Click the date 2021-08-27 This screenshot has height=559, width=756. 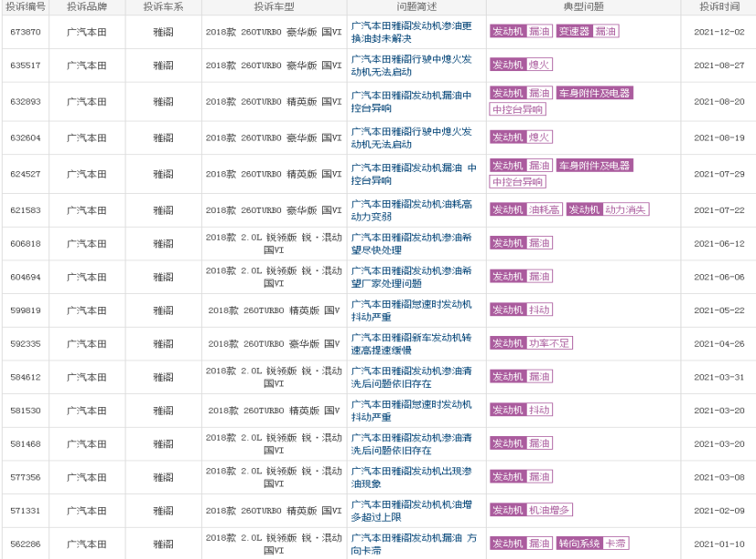[x=720, y=66]
